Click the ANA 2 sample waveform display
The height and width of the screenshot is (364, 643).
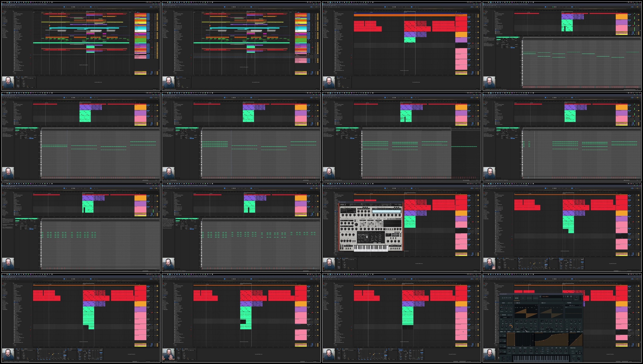pyautogui.click(x=387, y=211)
